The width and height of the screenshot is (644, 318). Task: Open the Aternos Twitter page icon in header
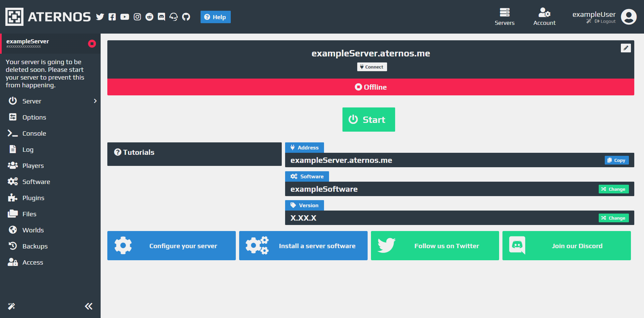tap(100, 17)
